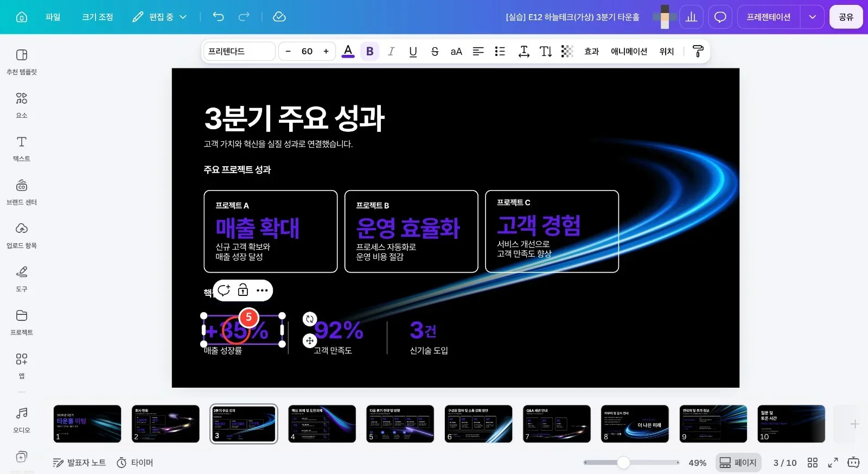Image resolution: width=868 pixels, height=474 pixels.
Task: Open 요소 elements in sidebar
Action: 22,105
